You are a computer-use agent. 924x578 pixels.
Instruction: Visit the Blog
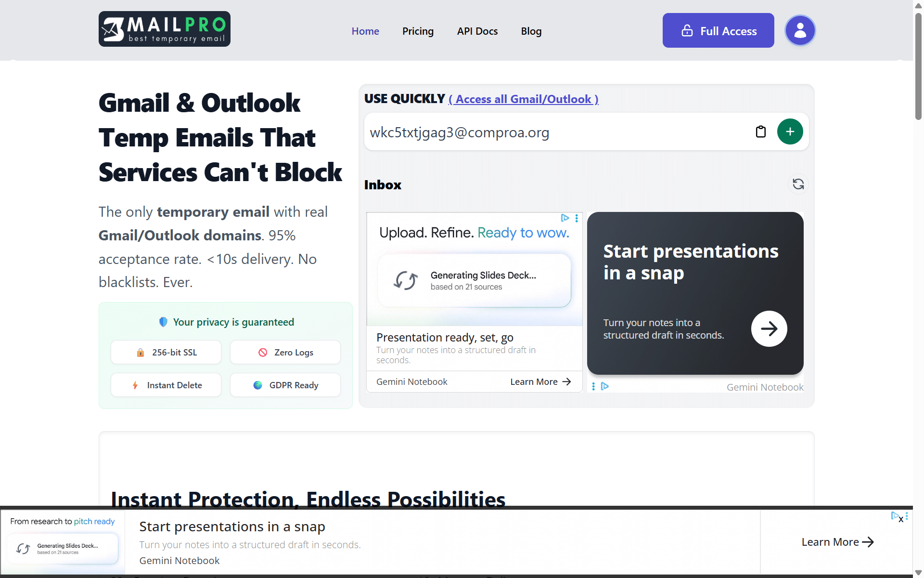click(x=531, y=31)
